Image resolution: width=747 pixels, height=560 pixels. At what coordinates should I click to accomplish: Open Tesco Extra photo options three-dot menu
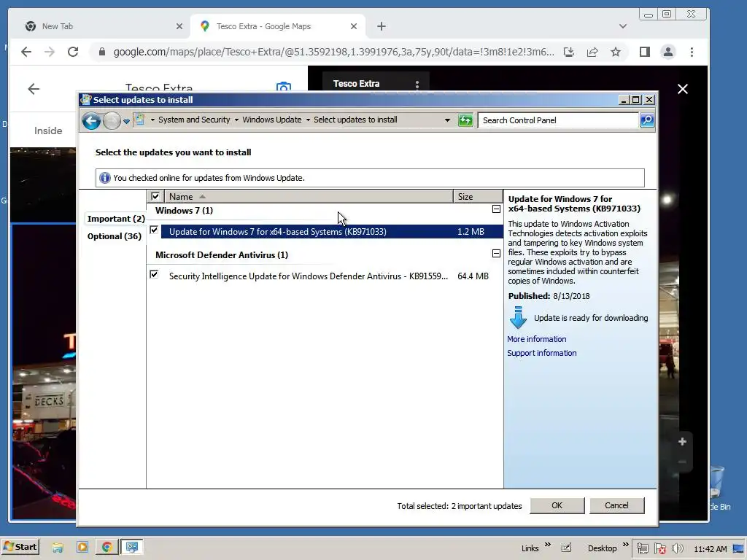click(417, 85)
